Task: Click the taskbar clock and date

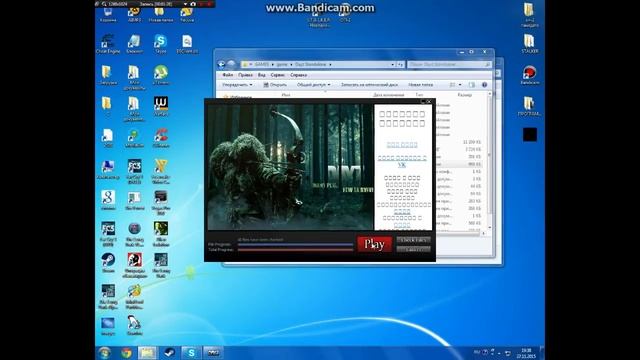Action: pyautogui.click(x=526, y=353)
